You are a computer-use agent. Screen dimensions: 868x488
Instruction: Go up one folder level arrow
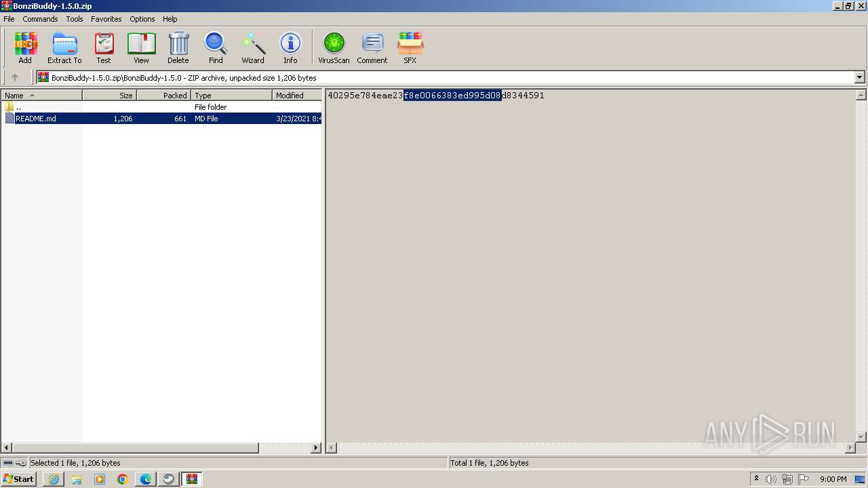point(15,78)
